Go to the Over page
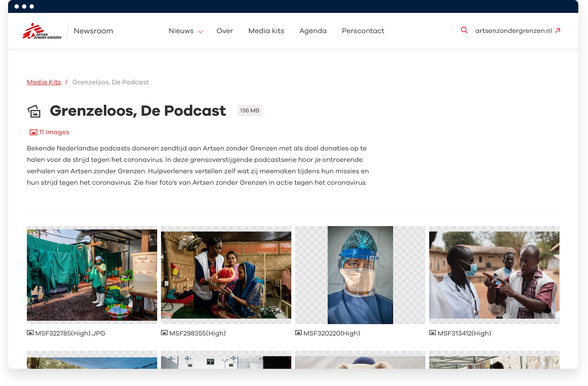Viewport: 588px width, 386px height. point(225,31)
